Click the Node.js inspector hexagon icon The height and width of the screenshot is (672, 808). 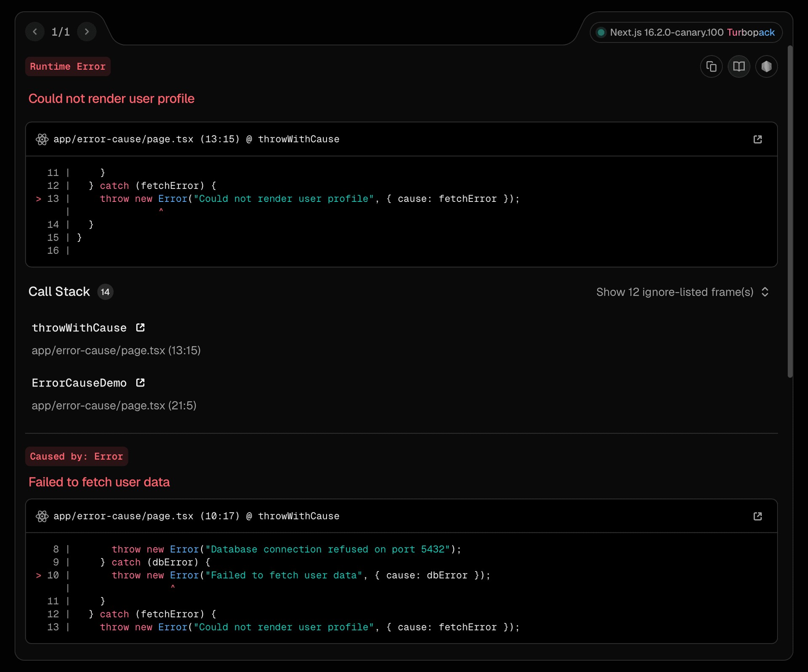[766, 66]
